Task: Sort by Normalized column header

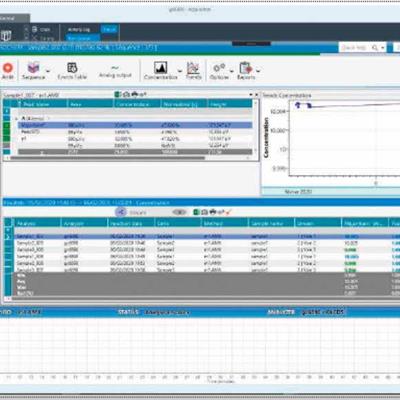Action: pos(184,104)
